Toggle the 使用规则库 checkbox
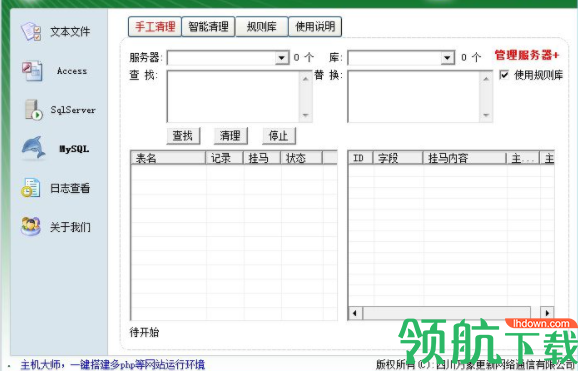 (x=504, y=75)
